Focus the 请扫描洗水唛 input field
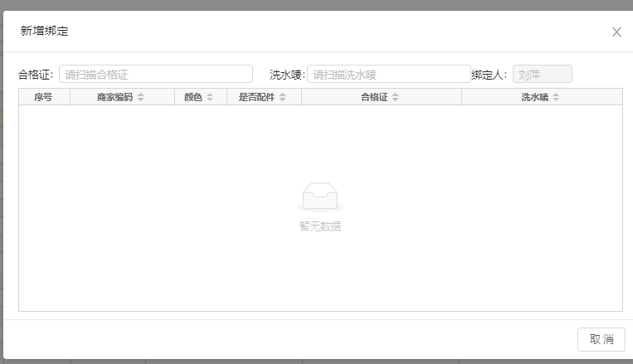The width and height of the screenshot is (633, 364). [388, 75]
